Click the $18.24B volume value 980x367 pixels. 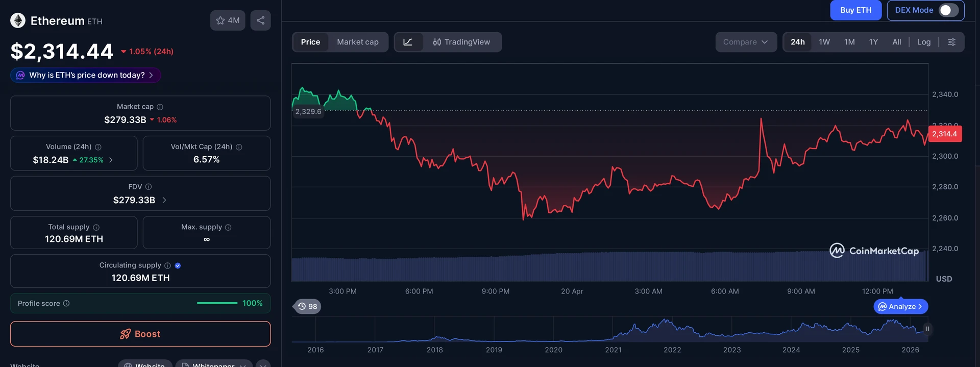(x=51, y=160)
